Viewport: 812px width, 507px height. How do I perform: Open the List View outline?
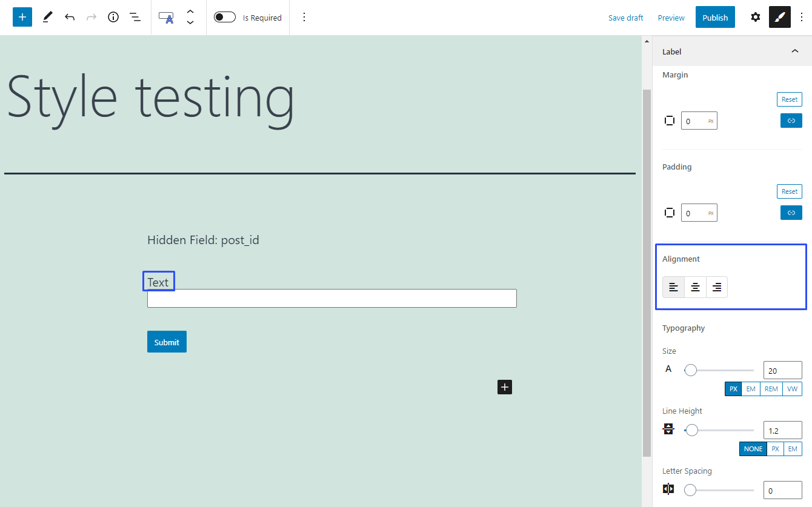tap(135, 17)
